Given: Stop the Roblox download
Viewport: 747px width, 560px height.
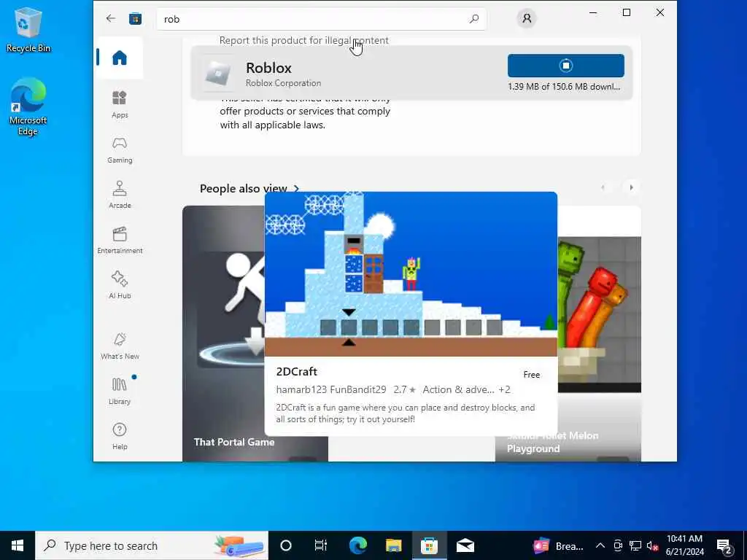Looking at the screenshot, I should tap(565, 66).
